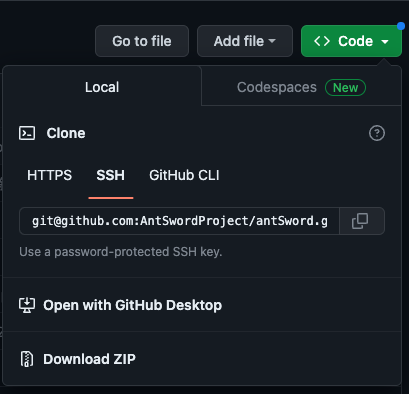Screen dimensions: 409x394
Task: Switch to the Codespaces tab
Action: click(x=301, y=87)
